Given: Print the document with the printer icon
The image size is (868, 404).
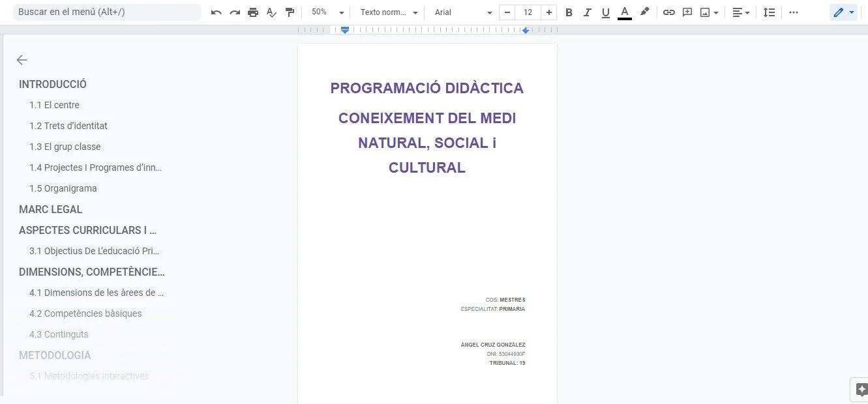Looking at the screenshot, I should [x=253, y=12].
